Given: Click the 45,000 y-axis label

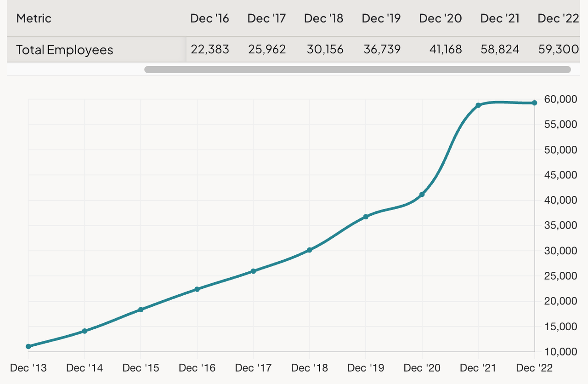Looking at the screenshot, I should (560, 175).
